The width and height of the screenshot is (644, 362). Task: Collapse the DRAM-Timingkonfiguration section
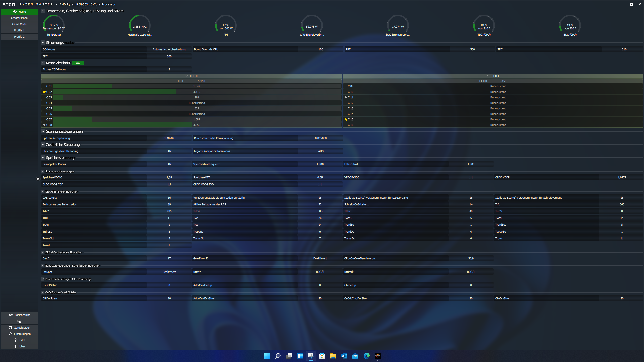pos(43,192)
